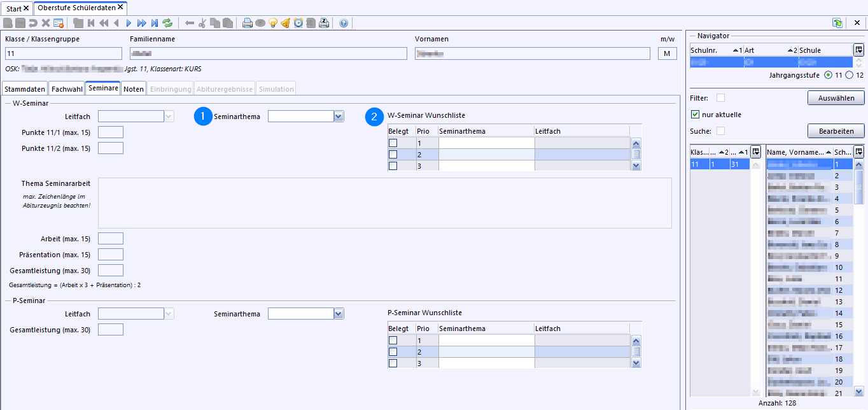868x410 pixels.
Task: Tick Belegt for W-Seminar priority 3
Action: 393,166
